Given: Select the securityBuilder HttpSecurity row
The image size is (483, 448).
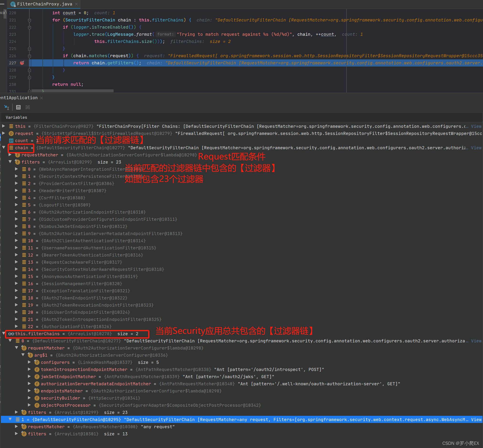Looking at the screenshot, I should pyautogui.click(x=242, y=398).
